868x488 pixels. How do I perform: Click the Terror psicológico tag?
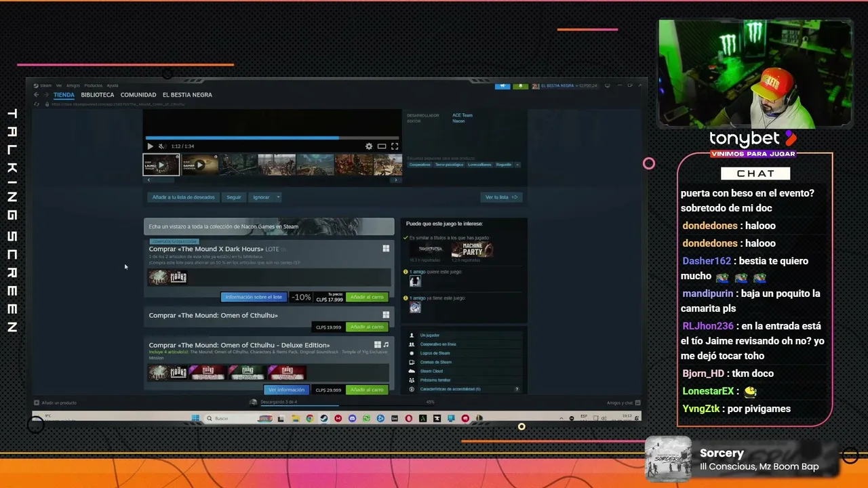[x=449, y=165]
